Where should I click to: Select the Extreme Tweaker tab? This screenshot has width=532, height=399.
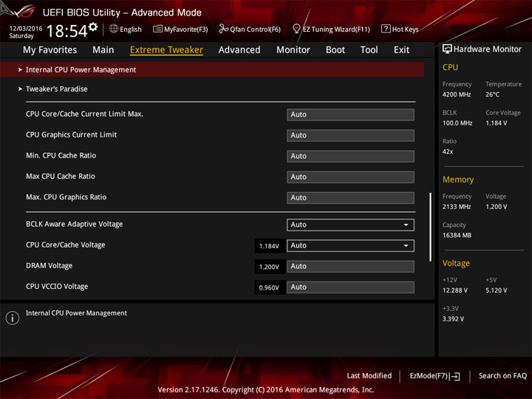(166, 50)
